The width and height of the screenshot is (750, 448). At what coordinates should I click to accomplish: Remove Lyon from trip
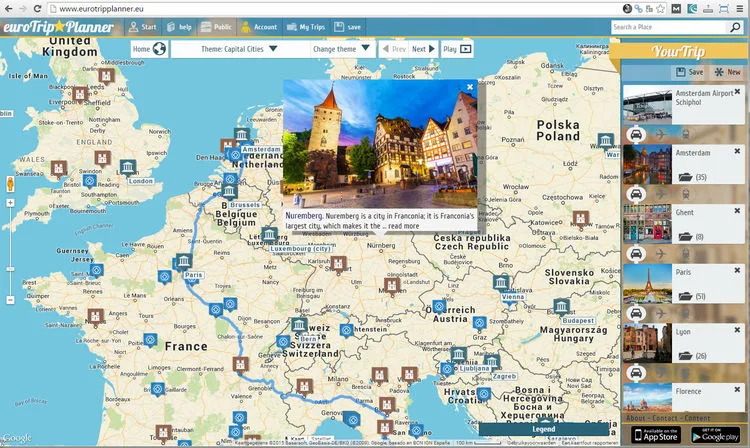pos(737,330)
